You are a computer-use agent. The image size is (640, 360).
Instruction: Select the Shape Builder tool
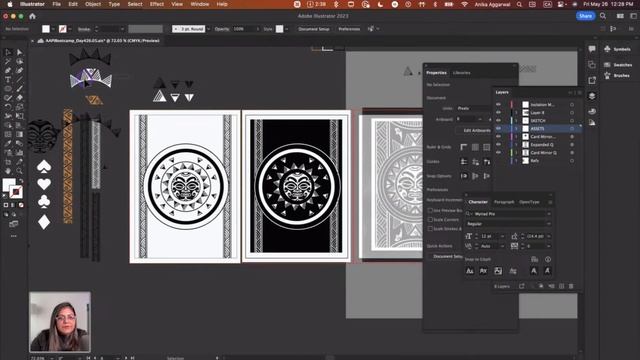click(x=8, y=125)
